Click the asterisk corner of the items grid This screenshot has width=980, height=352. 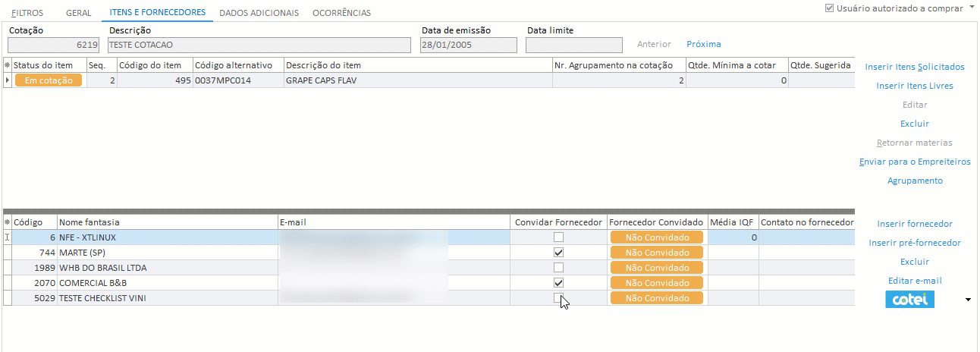pyautogui.click(x=8, y=65)
